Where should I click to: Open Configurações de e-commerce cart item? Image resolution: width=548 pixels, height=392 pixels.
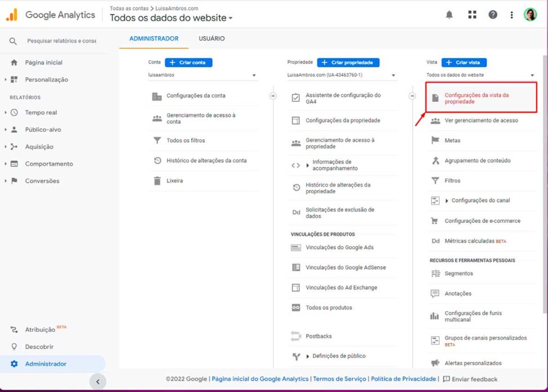click(482, 221)
